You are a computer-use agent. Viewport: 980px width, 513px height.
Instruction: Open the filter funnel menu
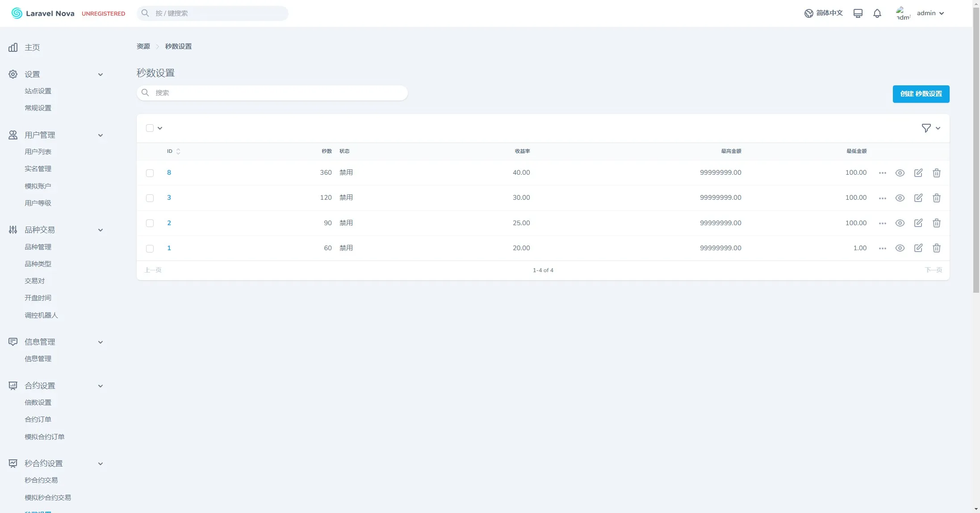pyautogui.click(x=930, y=128)
